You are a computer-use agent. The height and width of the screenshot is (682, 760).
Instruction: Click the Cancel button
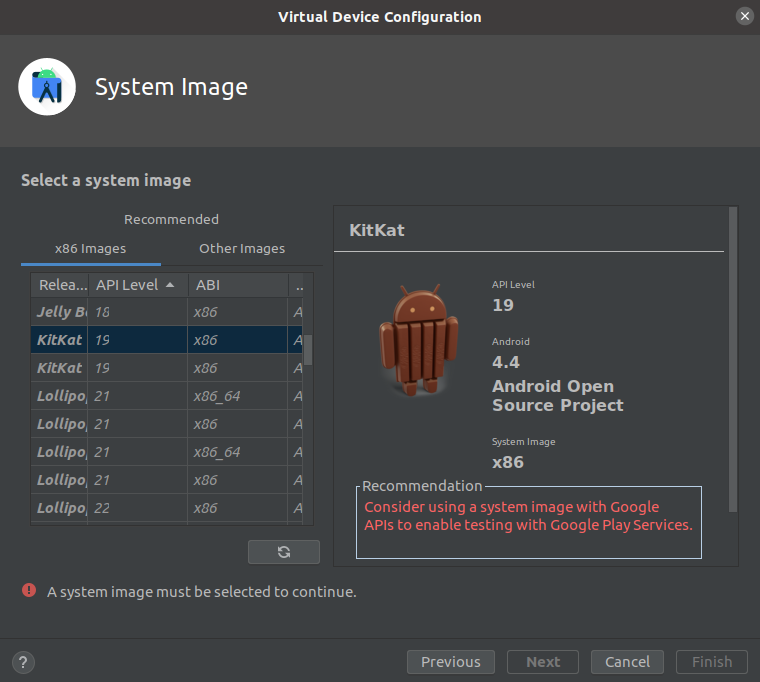pos(627,662)
